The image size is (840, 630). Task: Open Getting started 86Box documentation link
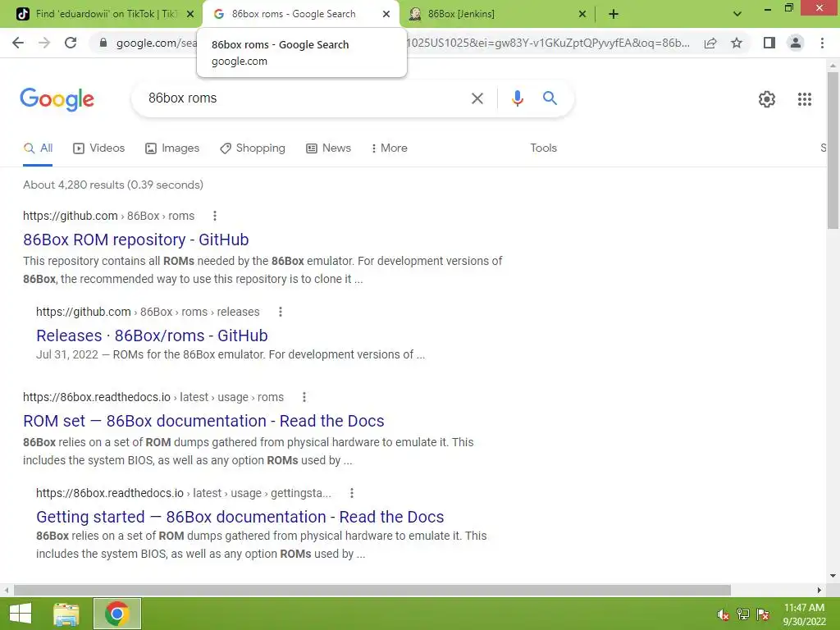pyautogui.click(x=240, y=517)
